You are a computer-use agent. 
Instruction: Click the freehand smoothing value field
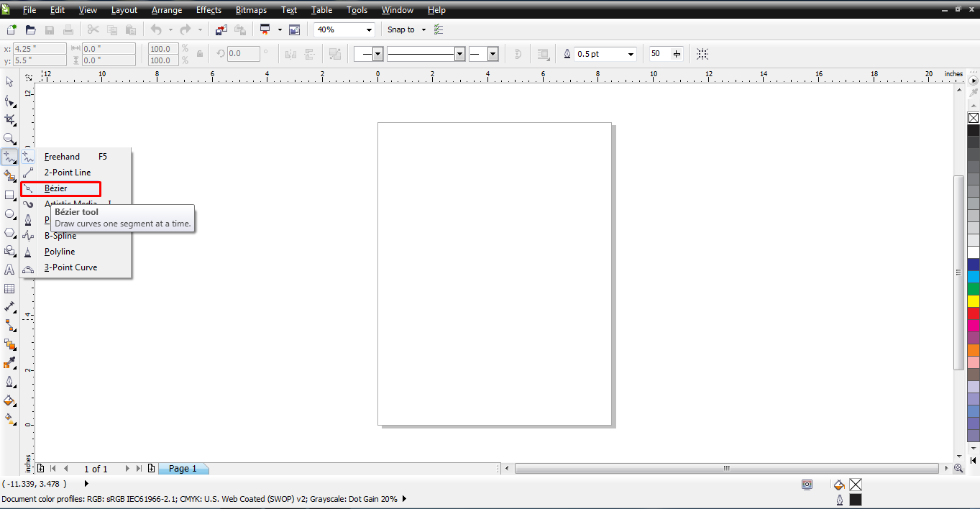tap(659, 54)
